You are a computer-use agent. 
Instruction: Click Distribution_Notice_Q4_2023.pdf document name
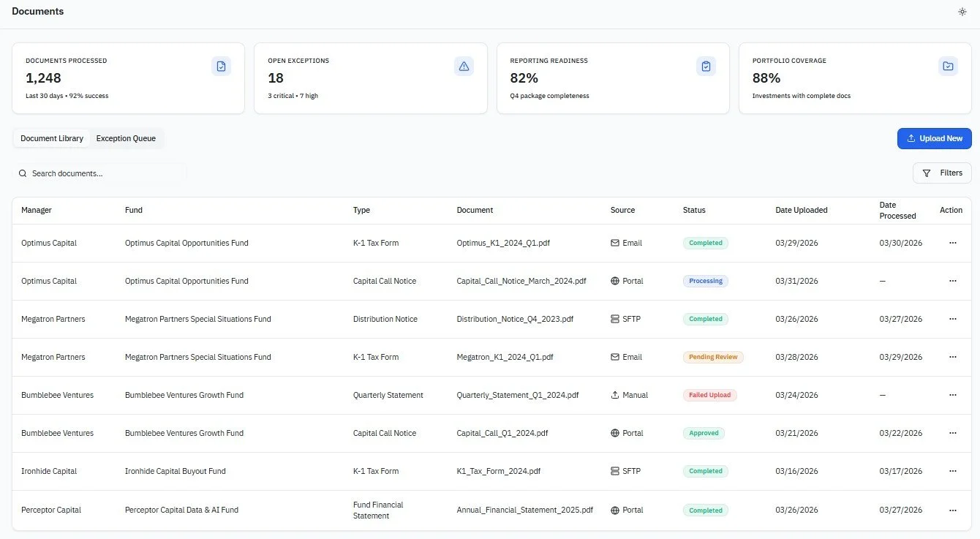pos(515,319)
